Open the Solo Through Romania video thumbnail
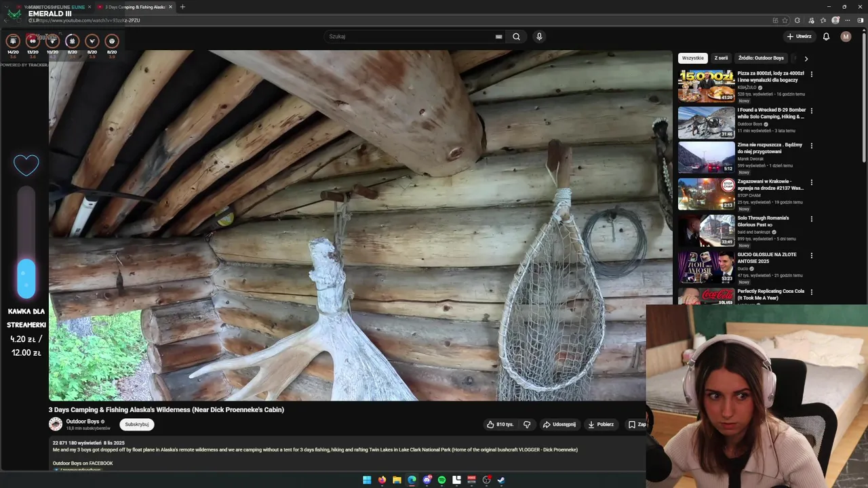 click(706, 230)
